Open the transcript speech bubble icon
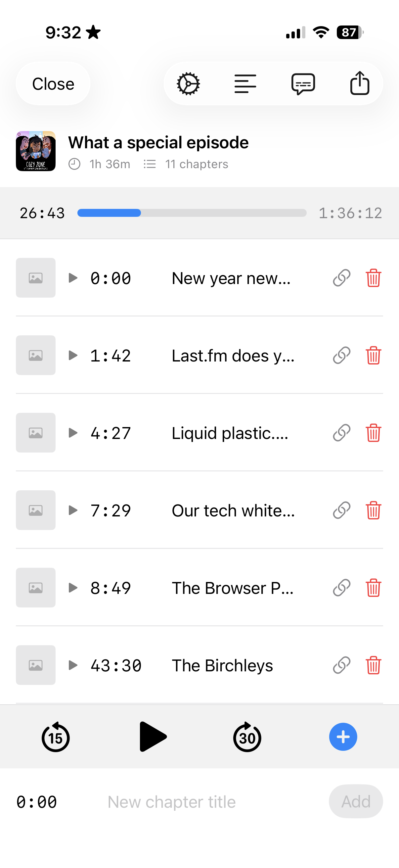Screen dimensions: 399x868 [x=303, y=83]
